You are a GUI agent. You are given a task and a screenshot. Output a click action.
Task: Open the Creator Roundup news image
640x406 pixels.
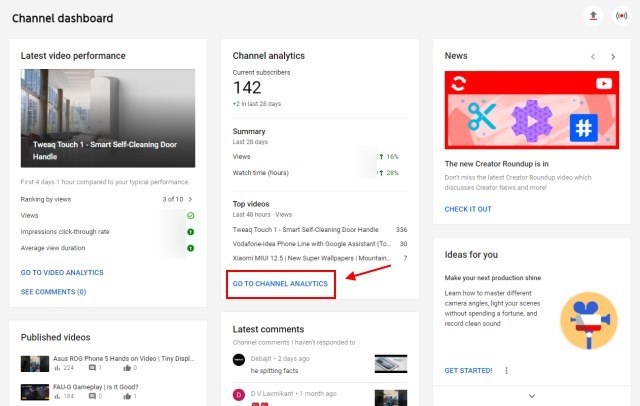pos(532,110)
